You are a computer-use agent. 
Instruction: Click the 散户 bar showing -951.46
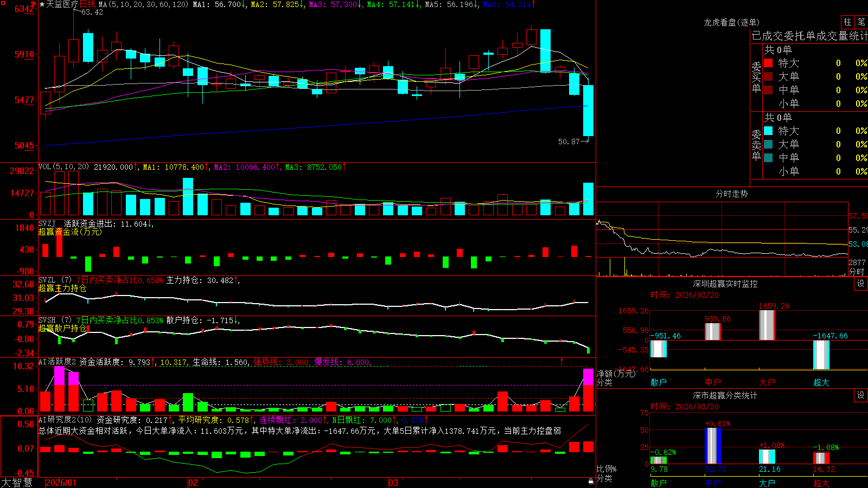point(659,349)
